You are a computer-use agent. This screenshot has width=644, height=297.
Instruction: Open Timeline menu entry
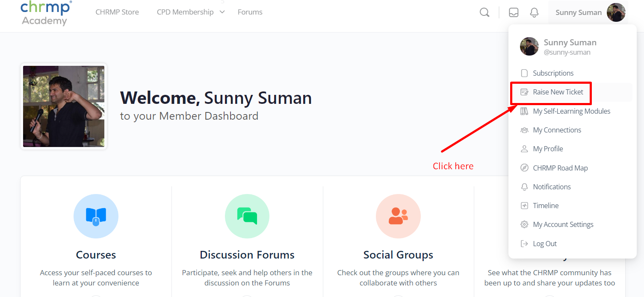tap(546, 206)
